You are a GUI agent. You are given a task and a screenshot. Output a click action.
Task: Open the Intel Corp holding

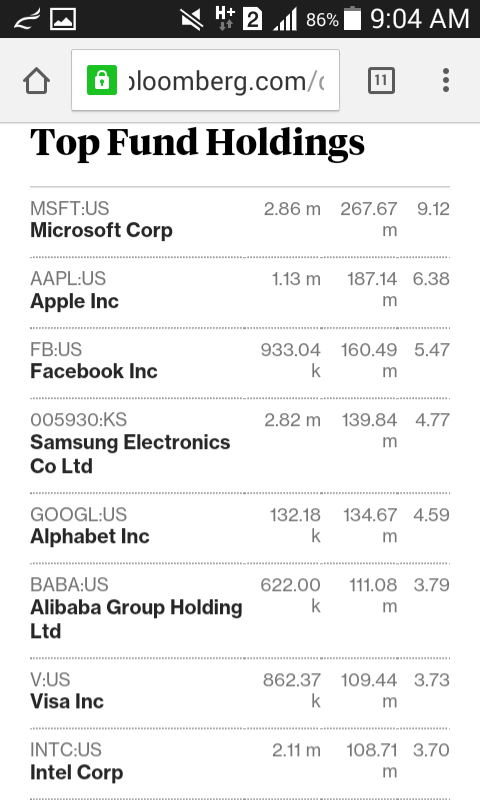[77, 772]
